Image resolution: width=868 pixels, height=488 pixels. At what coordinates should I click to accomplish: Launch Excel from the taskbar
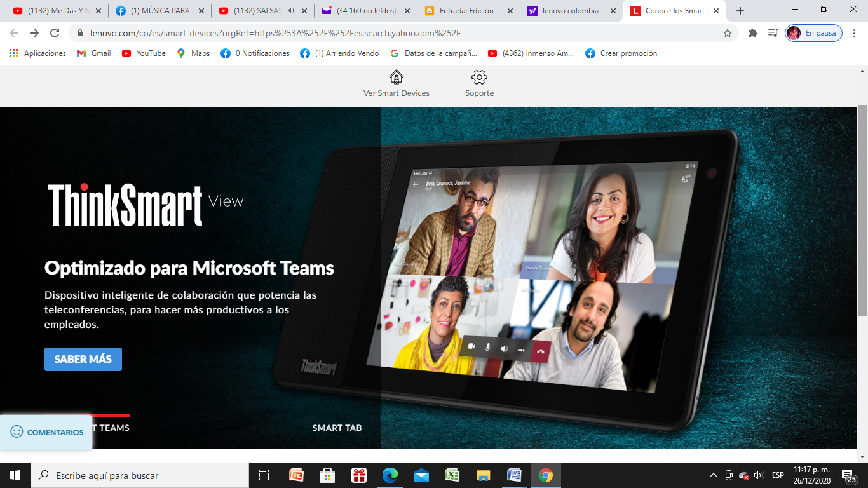click(x=452, y=475)
